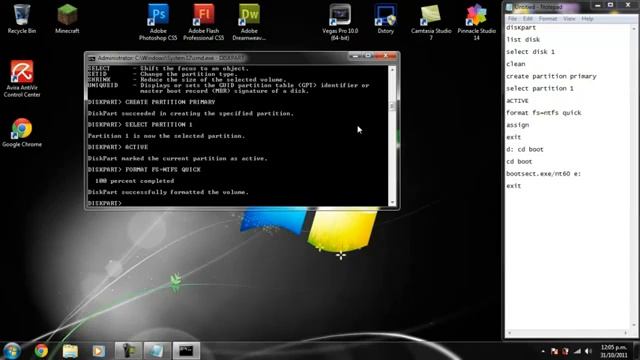640x360 pixels.
Task: Click the Notepad title bar icon
Action: tap(509, 7)
